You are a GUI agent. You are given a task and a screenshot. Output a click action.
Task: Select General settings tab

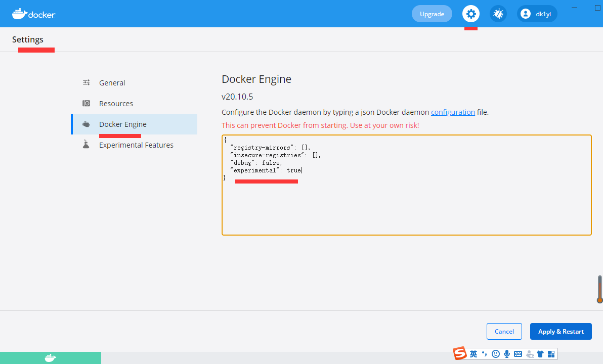[134, 82]
